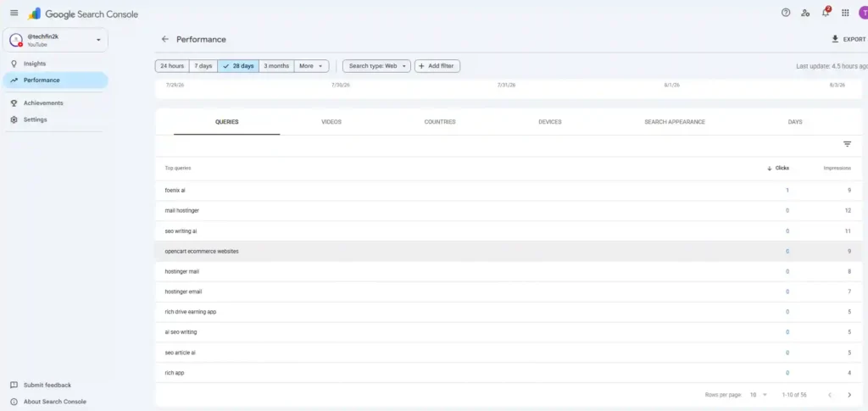This screenshot has width=868, height=411.
Task: Select 'rich drive earning app' query row
Action: [509, 312]
